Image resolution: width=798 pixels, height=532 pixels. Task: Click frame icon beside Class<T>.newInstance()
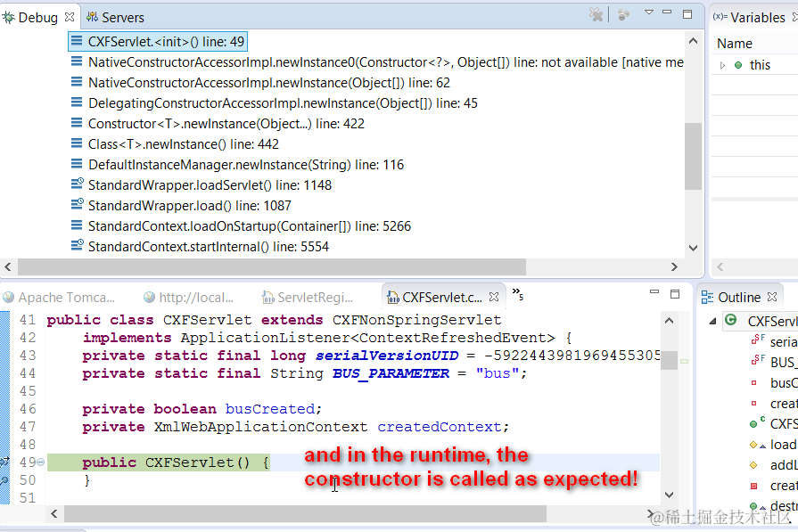coord(77,143)
